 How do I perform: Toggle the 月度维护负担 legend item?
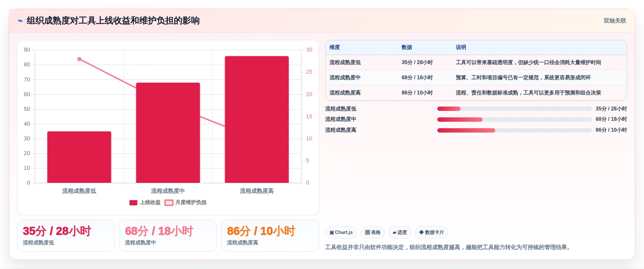(x=186, y=202)
